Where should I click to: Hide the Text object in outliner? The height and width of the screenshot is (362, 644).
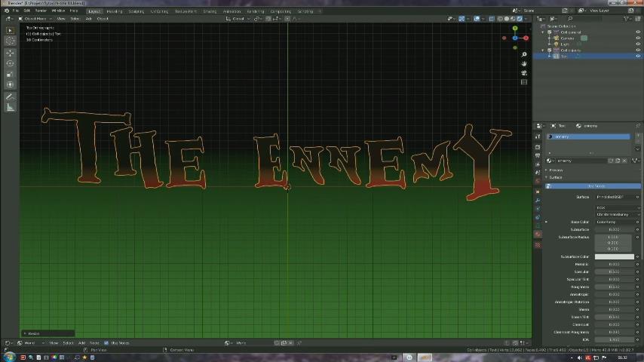pyautogui.click(x=638, y=57)
